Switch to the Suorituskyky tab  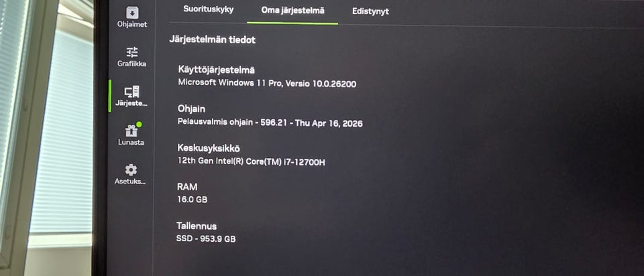[208, 9]
